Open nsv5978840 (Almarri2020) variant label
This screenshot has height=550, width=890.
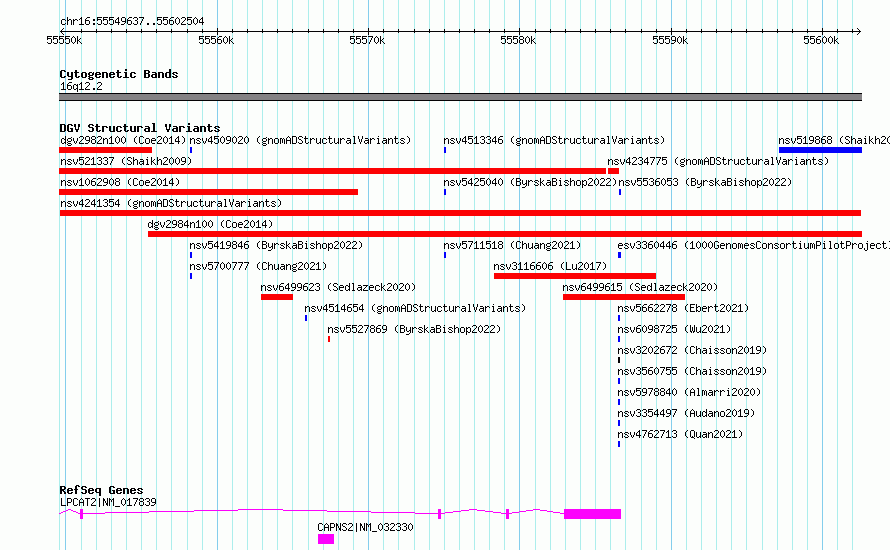tap(689, 392)
